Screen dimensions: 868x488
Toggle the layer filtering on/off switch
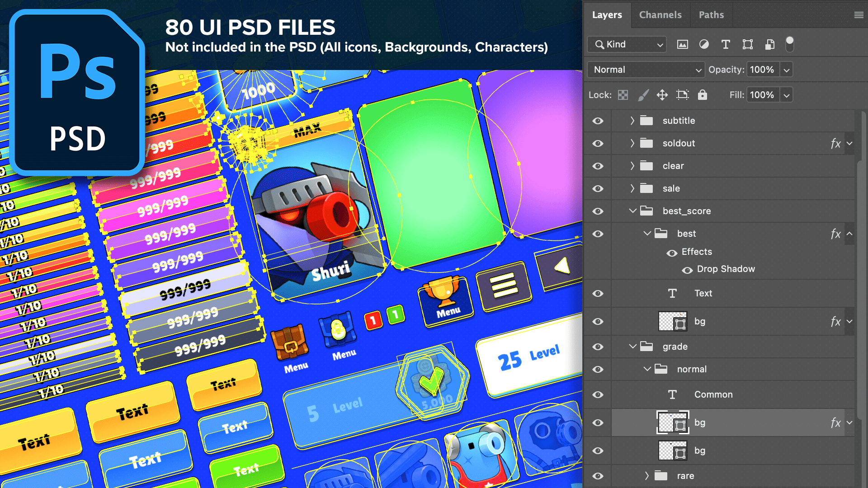(789, 44)
